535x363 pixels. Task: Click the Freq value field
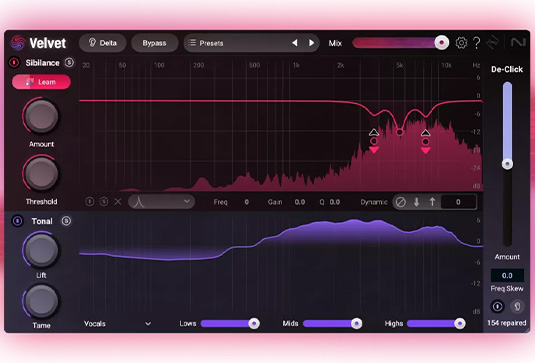coord(246,202)
